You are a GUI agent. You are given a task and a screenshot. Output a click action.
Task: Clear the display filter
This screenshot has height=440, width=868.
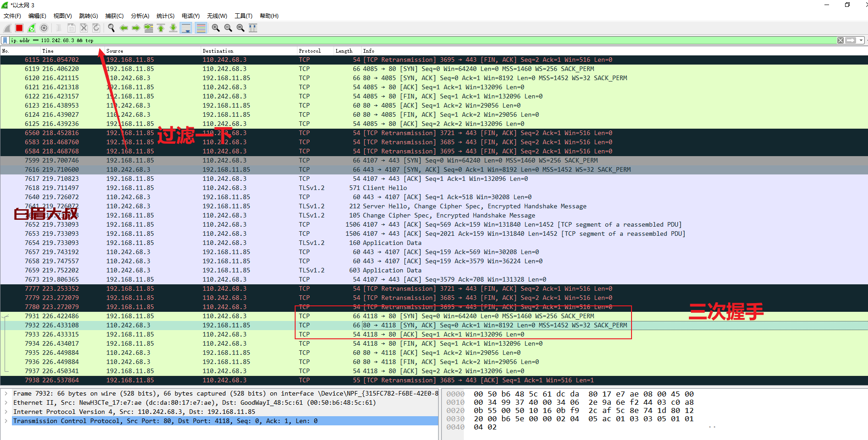click(x=841, y=40)
